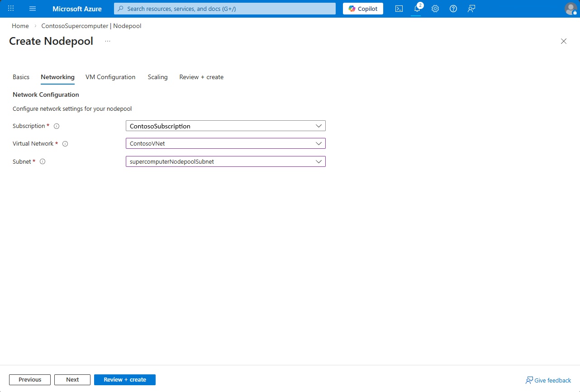This screenshot has height=392, width=580.
Task: Open the Azure apps grid launcher
Action: pyautogui.click(x=11, y=9)
